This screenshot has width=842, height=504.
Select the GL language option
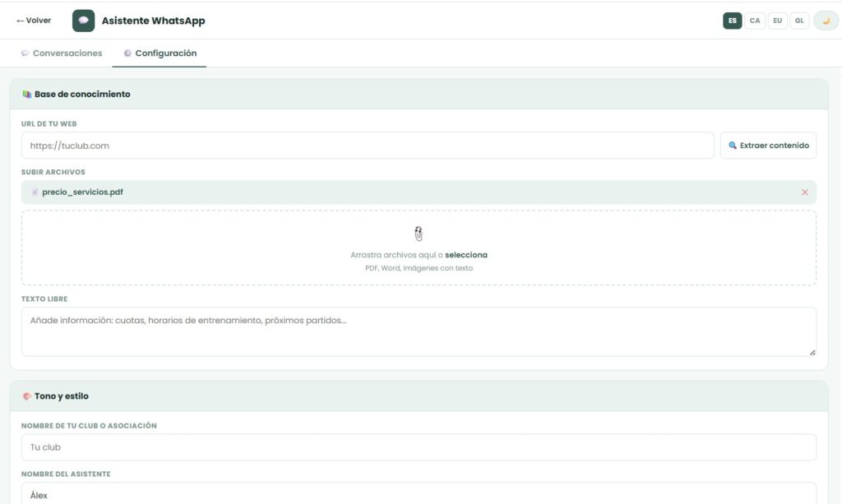799,21
